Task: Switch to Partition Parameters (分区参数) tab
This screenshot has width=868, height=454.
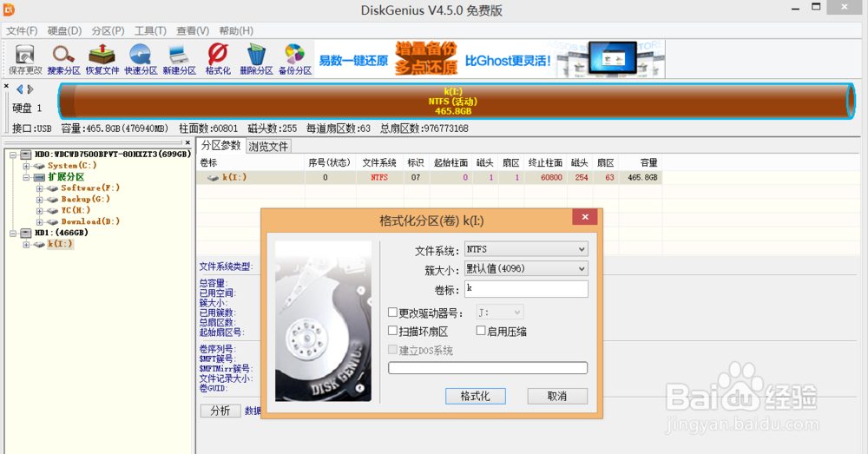Action: pyautogui.click(x=220, y=146)
